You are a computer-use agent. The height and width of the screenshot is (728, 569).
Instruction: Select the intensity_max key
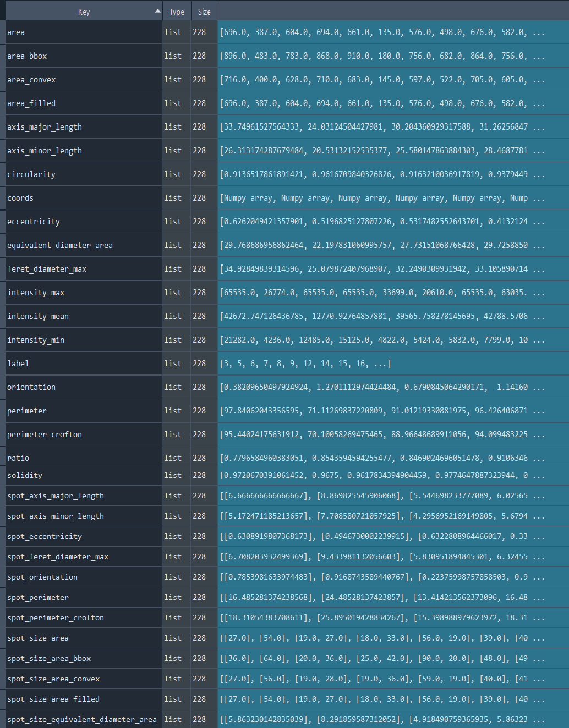[x=36, y=293]
